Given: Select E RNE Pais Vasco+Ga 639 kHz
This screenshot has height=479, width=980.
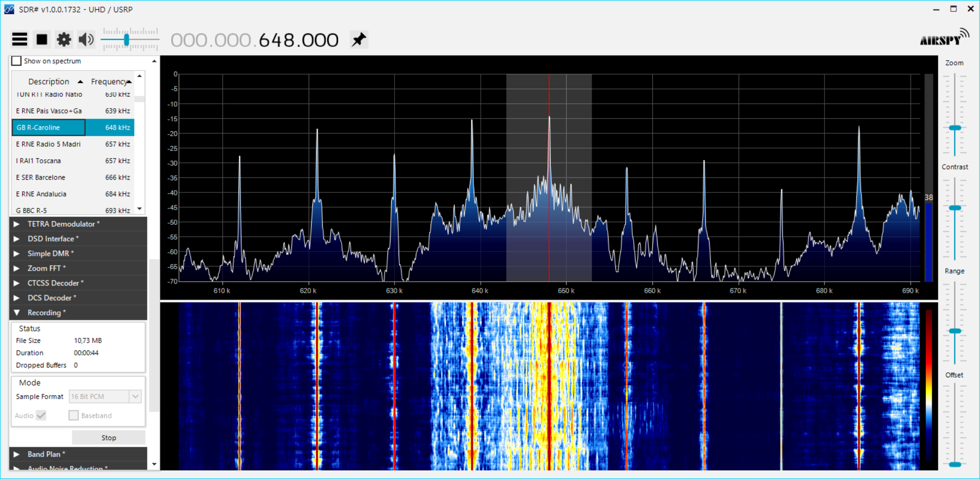Looking at the screenshot, I should [x=73, y=111].
